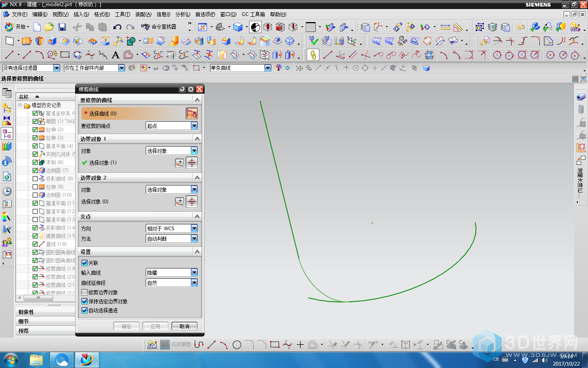Check the 基准平面 (12) feature box
Image resolution: width=588 pixels, height=368 pixels.
tap(35, 211)
